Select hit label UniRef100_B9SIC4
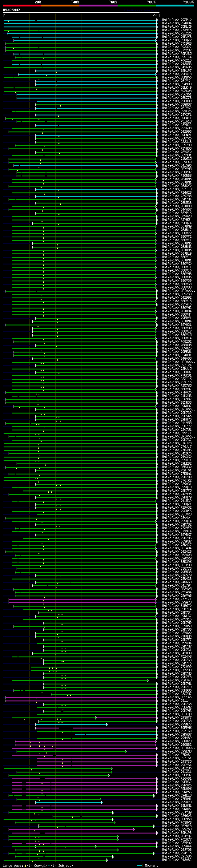Screen dimensions: 197x868 click(x=177, y=57)
